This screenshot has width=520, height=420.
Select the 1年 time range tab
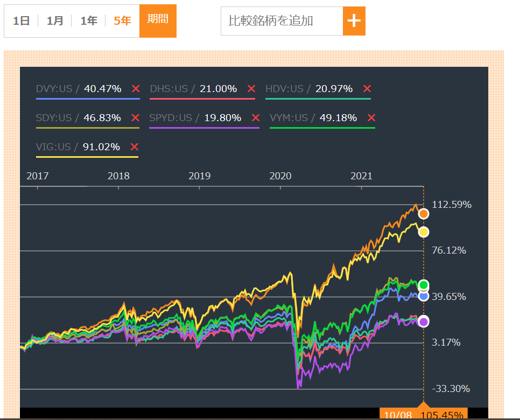89,21
